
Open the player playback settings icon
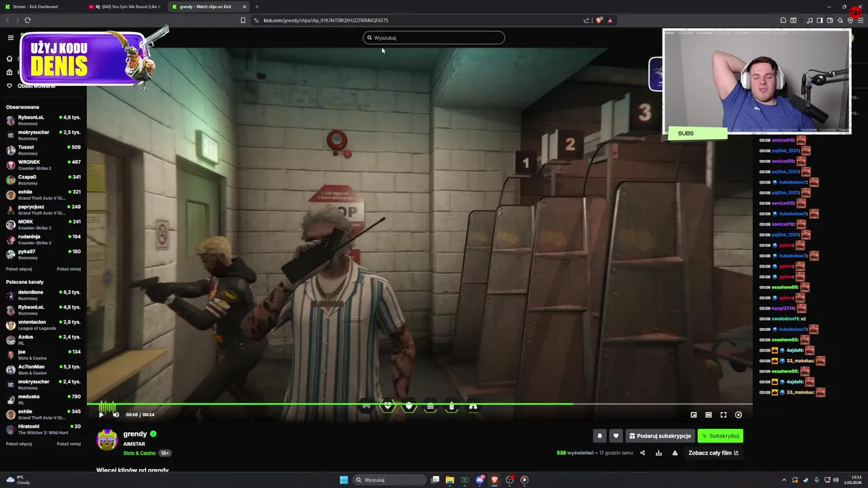tap(738, 415)
